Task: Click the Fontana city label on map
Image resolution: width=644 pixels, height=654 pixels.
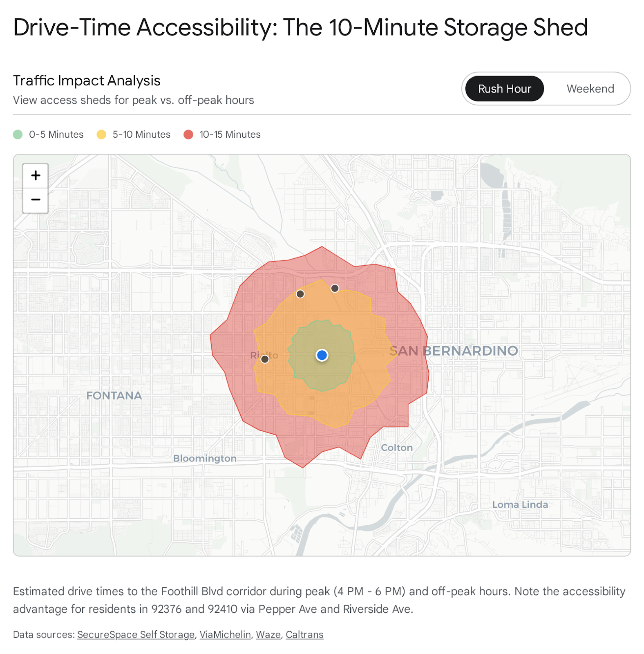Action: [114, 396]
